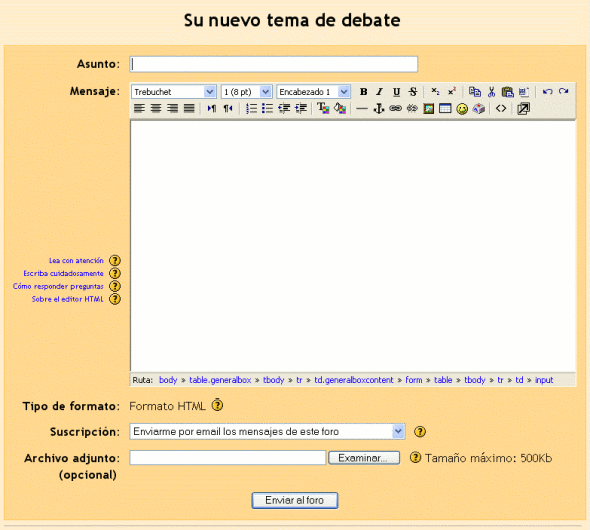Open the font size 1 (8 pt) dropdown
Image resolution: width=590 pixels, height=530 pixels.
[x=246, y=92]
